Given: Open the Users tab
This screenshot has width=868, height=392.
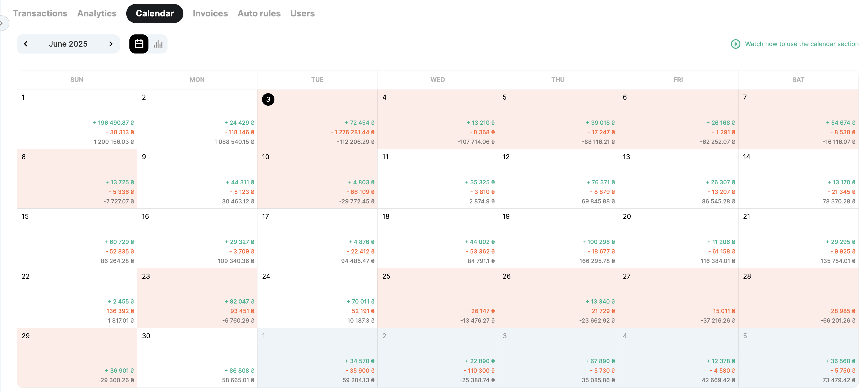Looking at the screenshot, I should click(302, 14).
